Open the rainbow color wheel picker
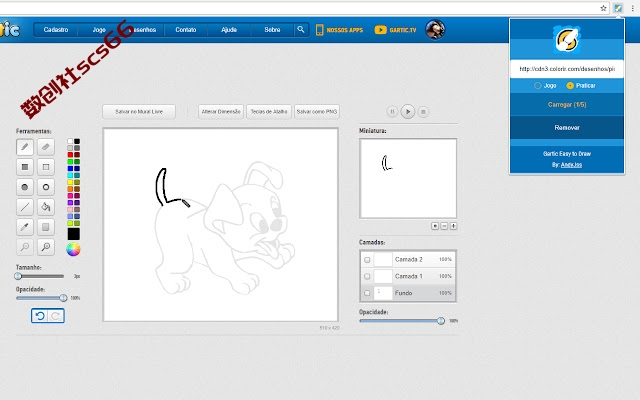640x400 pixels. pyautogui.click(x=73, y=249)
